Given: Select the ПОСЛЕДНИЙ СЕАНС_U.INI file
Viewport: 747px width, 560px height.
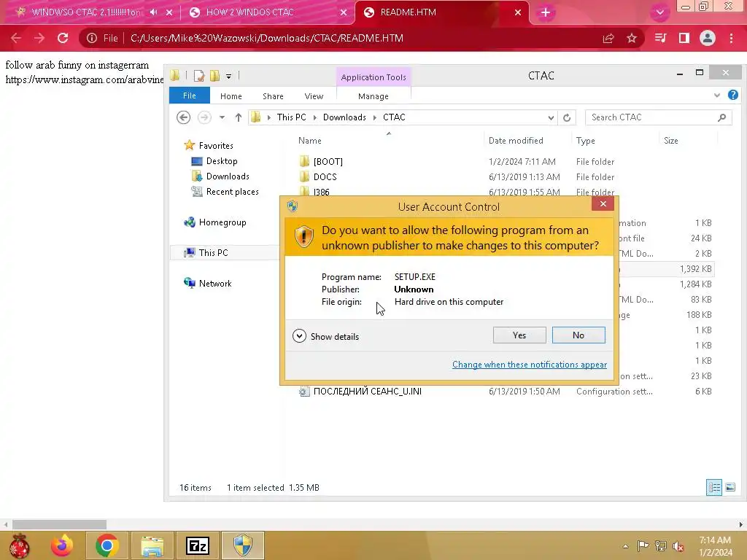Looking at the screenshot, I should [x=368, y=392].
